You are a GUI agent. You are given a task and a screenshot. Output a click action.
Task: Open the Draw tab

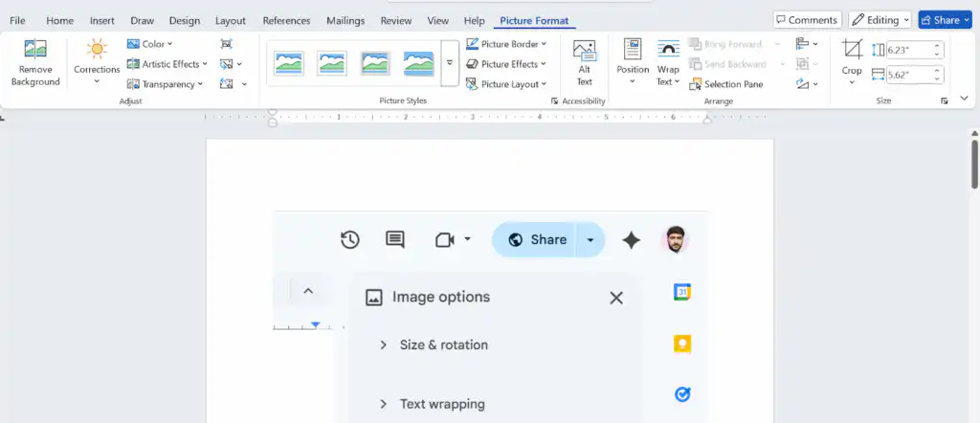pyautogui.click(x=143, y=21)
